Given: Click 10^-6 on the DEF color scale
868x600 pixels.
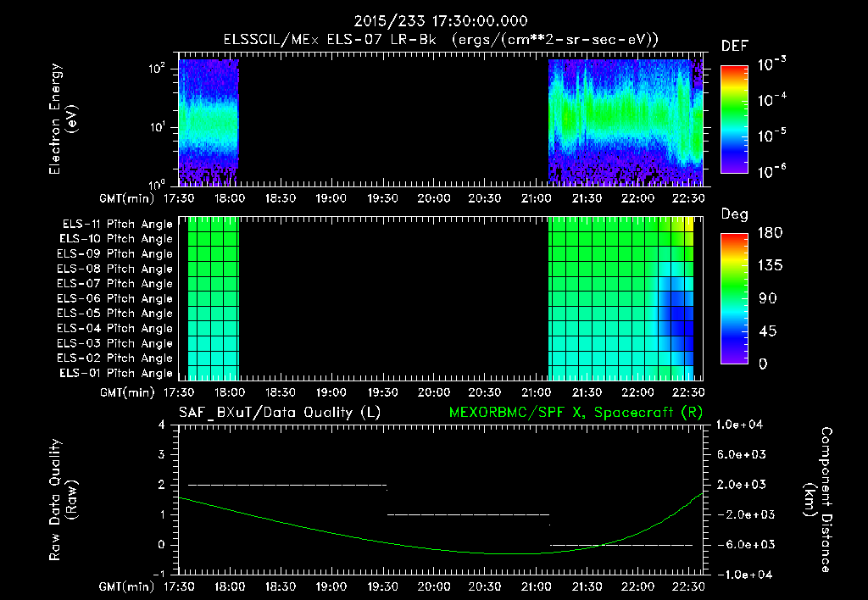Looking at the screenshot, I should tap(771, 171).
